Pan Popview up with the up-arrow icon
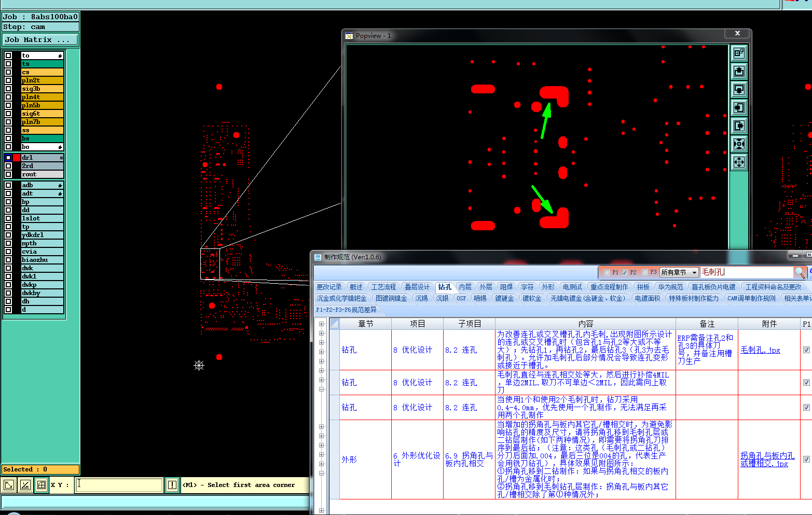 [739, 71]
